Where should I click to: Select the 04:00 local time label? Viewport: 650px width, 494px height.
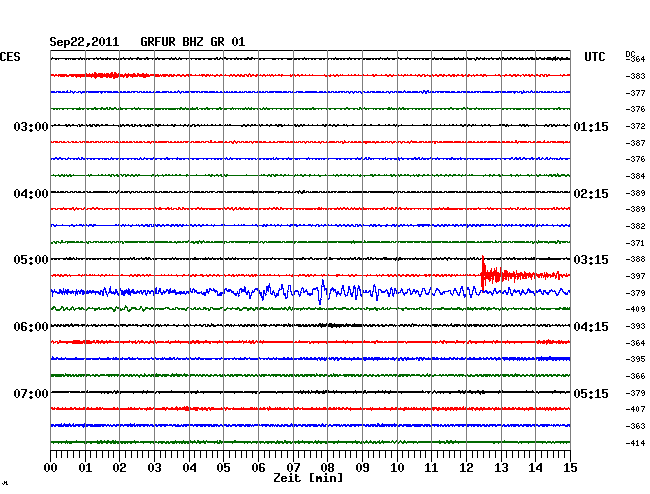(31, 194)
